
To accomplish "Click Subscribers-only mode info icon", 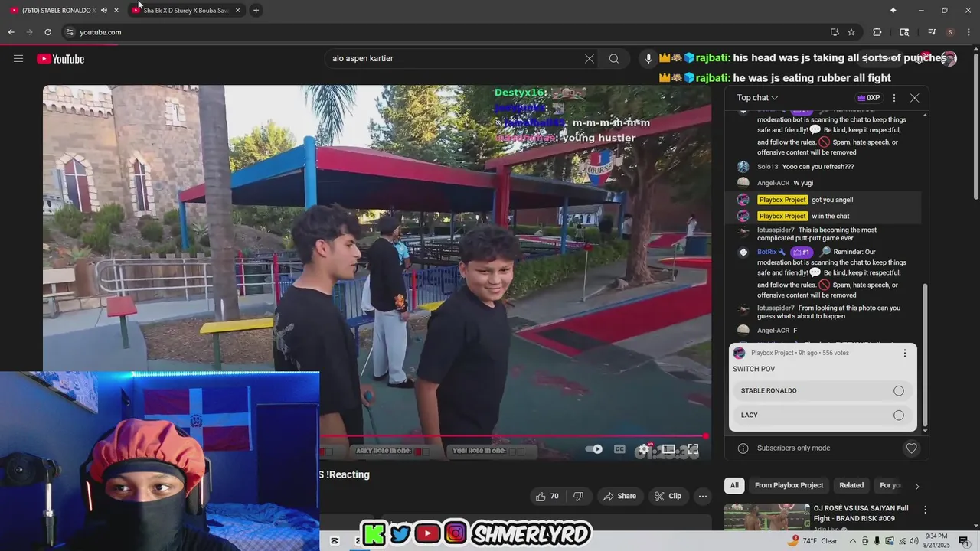I will coord(743,448).
